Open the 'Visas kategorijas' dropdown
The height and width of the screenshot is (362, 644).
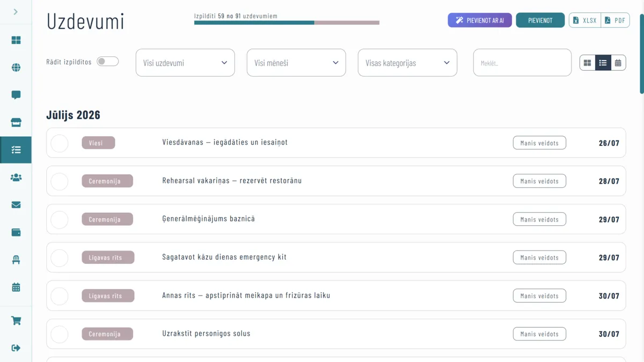pos(407,63)
